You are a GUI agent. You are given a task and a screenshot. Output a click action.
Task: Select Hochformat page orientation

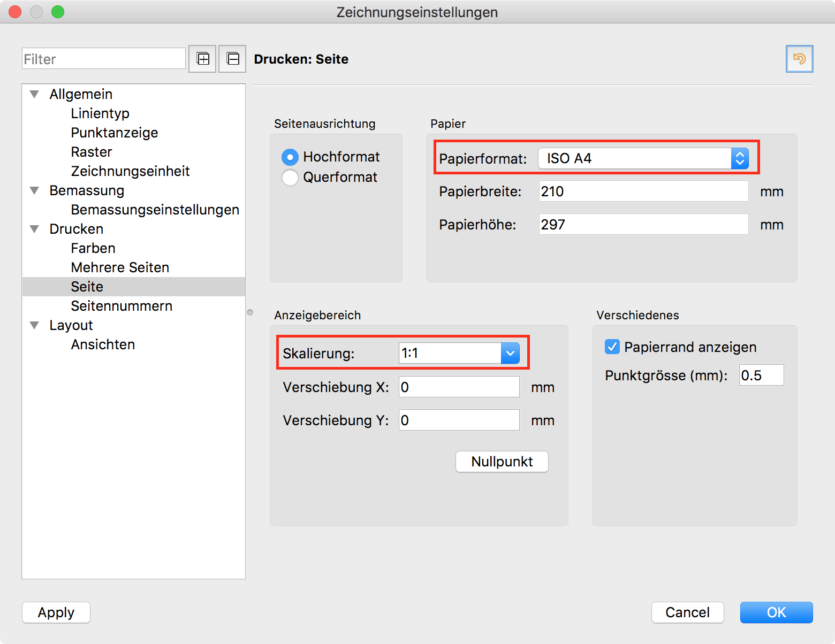(290, 157)
